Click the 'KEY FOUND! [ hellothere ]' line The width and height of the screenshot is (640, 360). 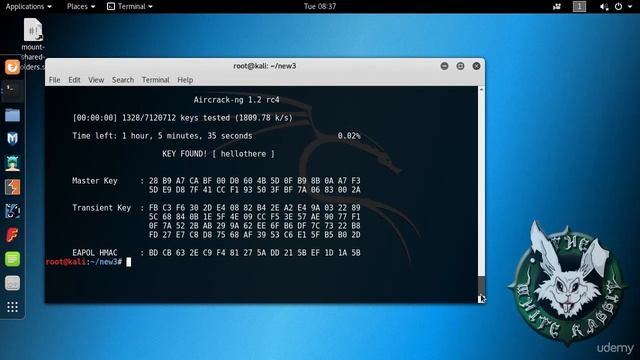[218, 154]
